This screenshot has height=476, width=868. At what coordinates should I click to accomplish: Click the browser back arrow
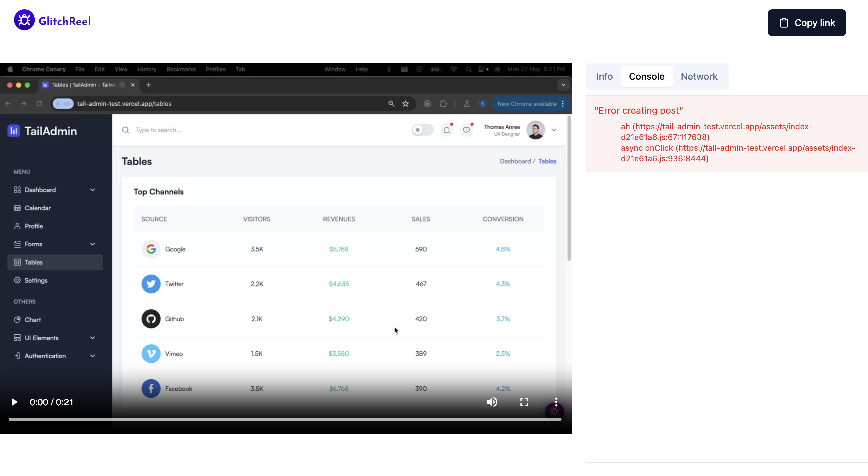(x=7, y=104)
